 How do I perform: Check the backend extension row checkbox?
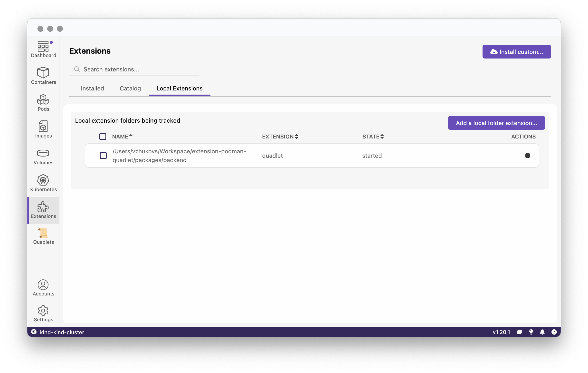103,156
